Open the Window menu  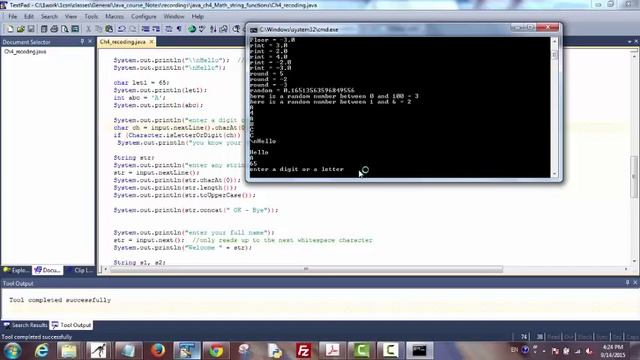tap(174, 17)
